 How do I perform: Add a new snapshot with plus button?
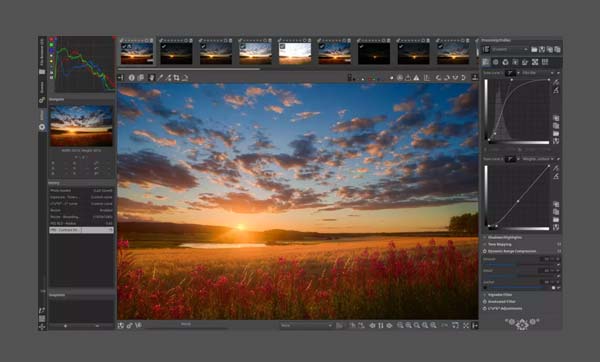(x=65, y=326)
